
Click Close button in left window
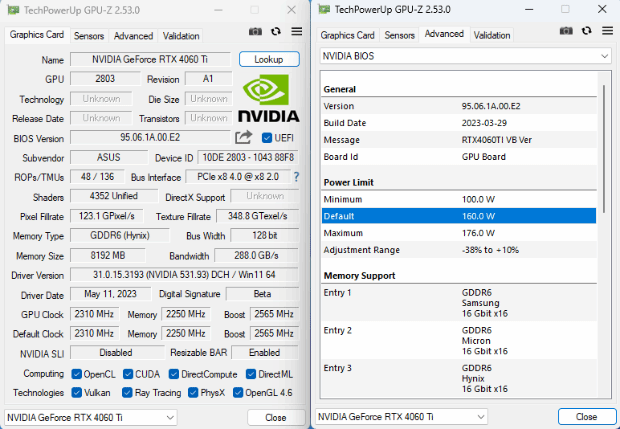[x=276, y=418]
